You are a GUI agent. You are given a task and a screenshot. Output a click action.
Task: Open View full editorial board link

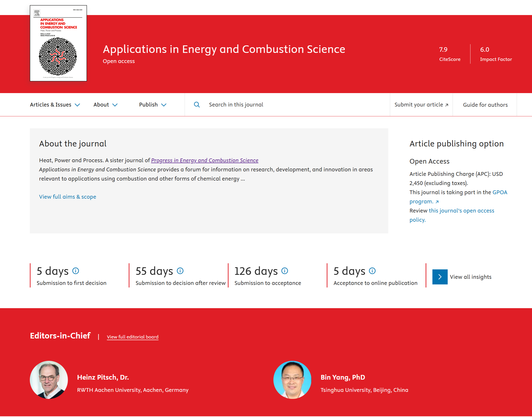[133, 337]
